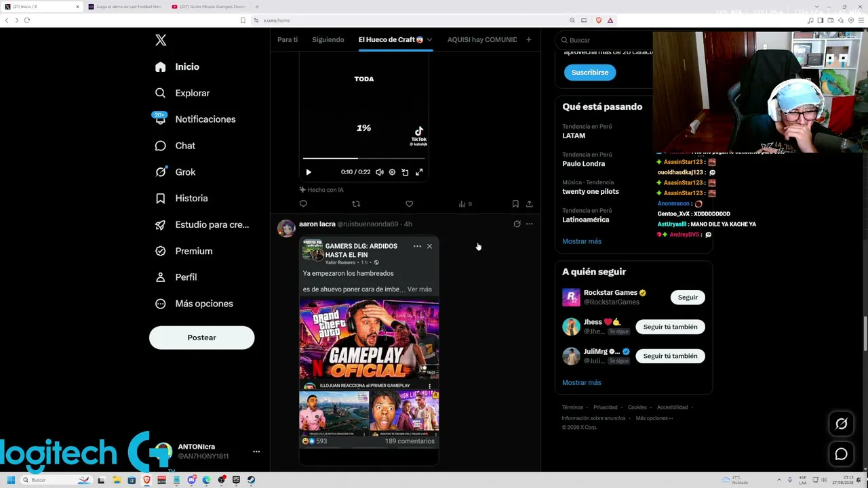The height and width of the screenshot is (488, 868).
Task: Switch to the Siguiendo tab
Action: tap(328, 40)
